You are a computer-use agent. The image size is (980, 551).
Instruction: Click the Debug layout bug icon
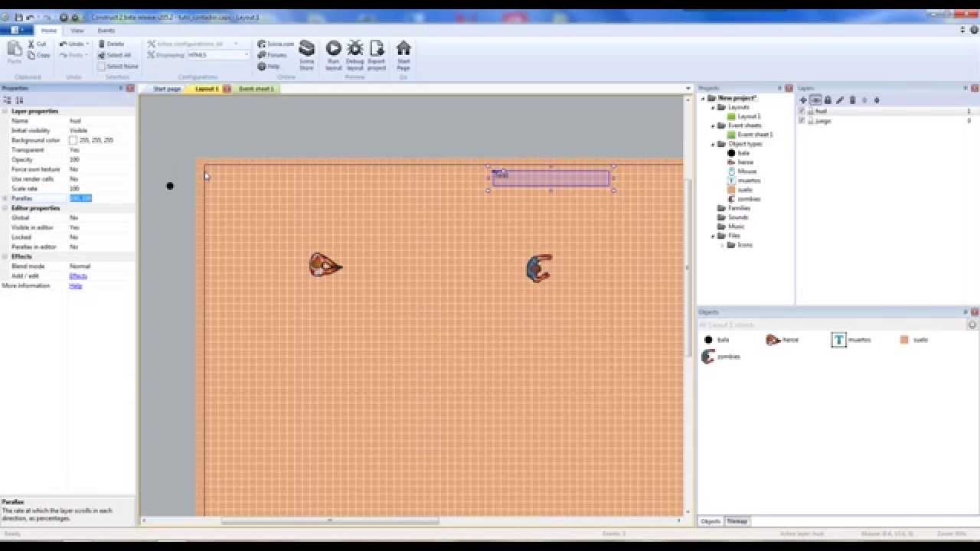(355, 49)
